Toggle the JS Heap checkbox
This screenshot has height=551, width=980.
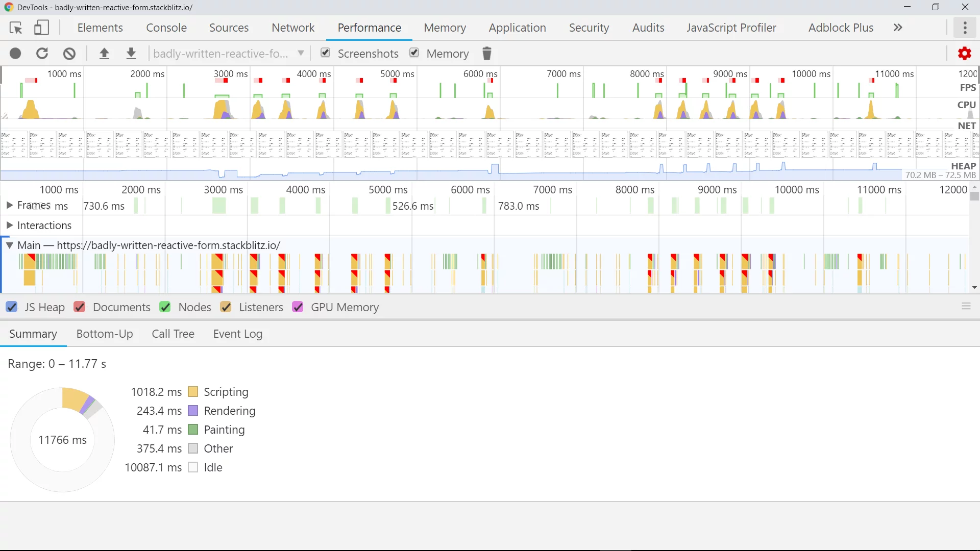click(12, 307)
